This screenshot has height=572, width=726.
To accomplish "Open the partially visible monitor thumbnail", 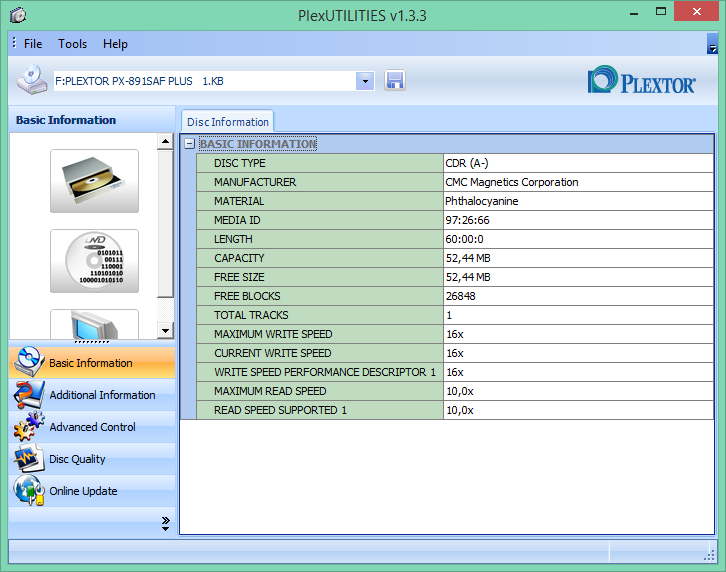I will pyautogui.click(x=94, y=324).
